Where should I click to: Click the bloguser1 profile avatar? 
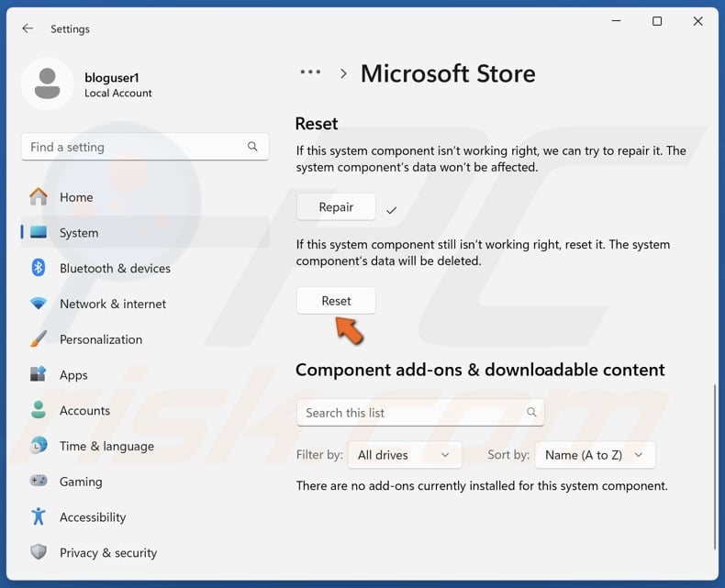coord(47,84)
